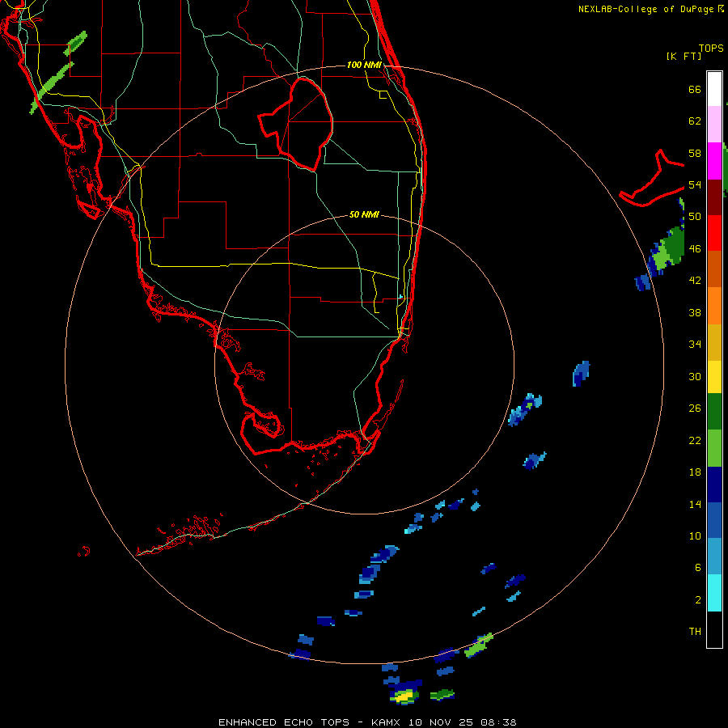The image size is (728, 728).
Task: Click the 30 legend value
Action: [x=695, y=376]
